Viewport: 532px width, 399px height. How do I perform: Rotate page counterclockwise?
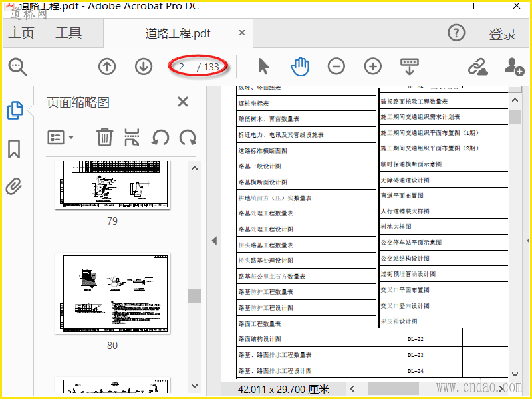click(x=160, y=138)
